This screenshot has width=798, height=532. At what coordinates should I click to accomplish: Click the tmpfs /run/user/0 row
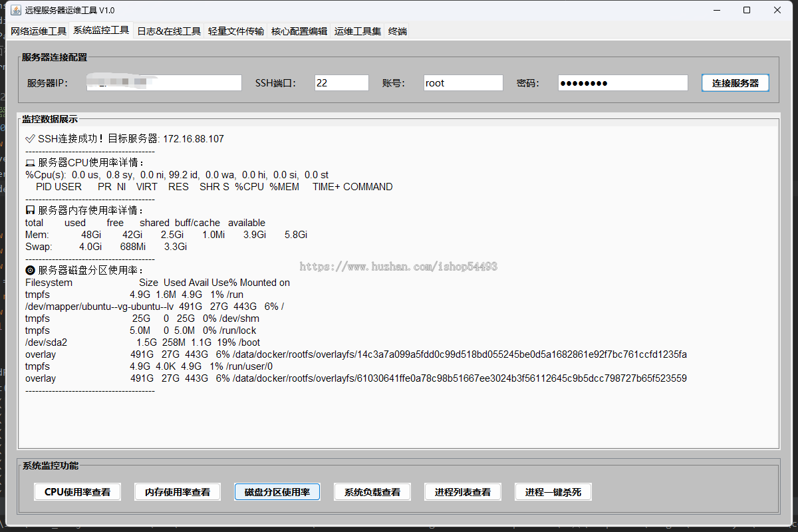149,366
